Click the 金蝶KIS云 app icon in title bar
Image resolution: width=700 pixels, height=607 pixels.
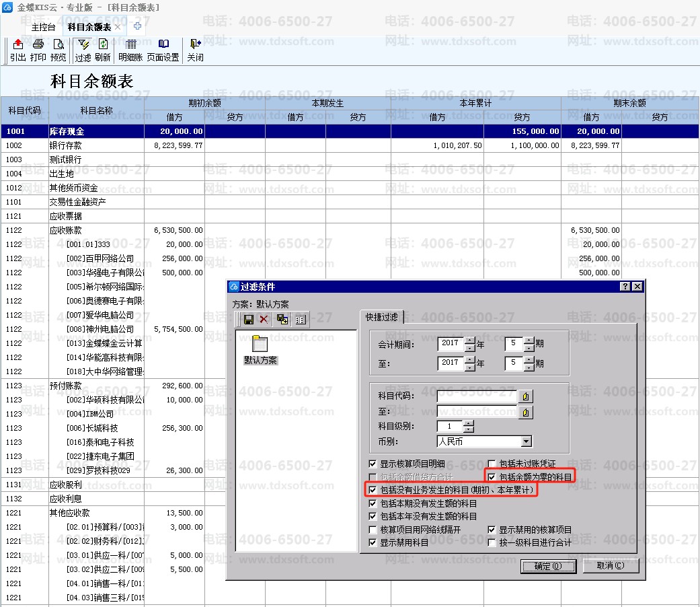[x=7, y=7]
